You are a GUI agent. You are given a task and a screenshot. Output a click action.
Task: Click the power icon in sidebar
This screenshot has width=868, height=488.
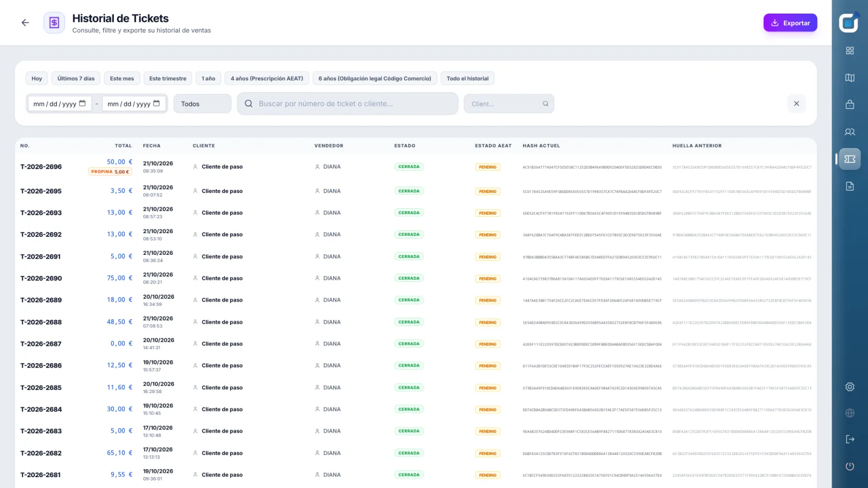click(x=850, y=466)
